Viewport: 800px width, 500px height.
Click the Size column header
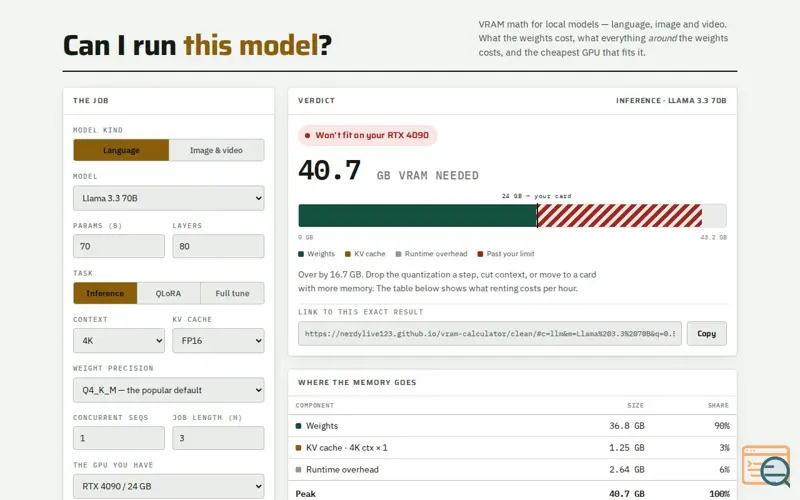(x=635, y=405)
